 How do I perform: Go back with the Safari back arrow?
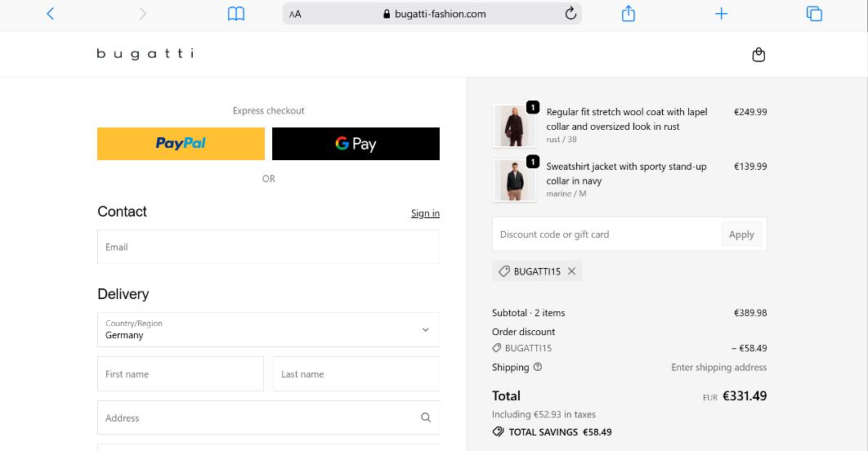[x=51, y=14]
